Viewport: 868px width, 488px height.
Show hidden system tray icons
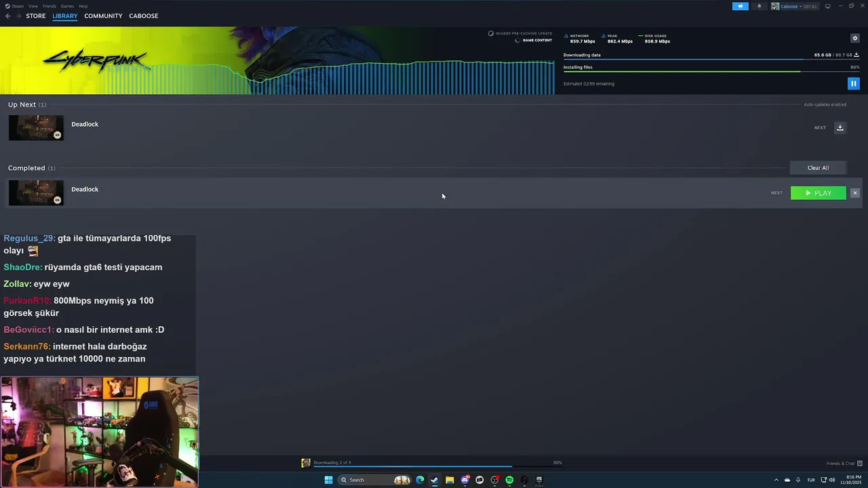(x=776, y=480)
